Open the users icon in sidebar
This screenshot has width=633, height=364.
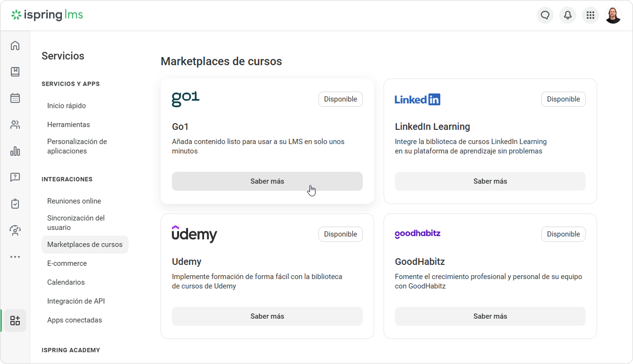(15, 125)
